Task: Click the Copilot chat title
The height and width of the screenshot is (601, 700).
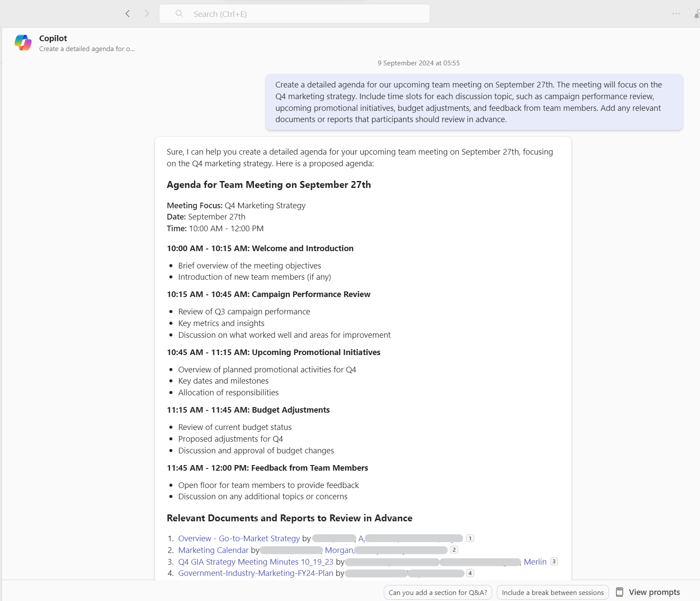Action: [53, 38]
